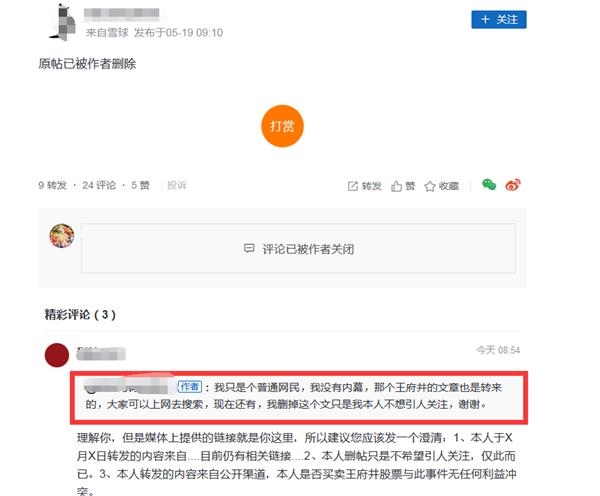600x496 pixels.
Task: Click the thumbs-up 赞 icon
Action: coord(396,186)
